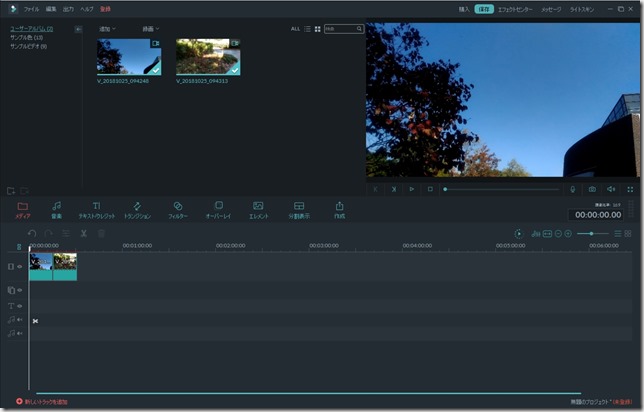Click the undo icon in timeline toolbar
The width and height of the screenshot is (644, 412).
click(32, 233)
